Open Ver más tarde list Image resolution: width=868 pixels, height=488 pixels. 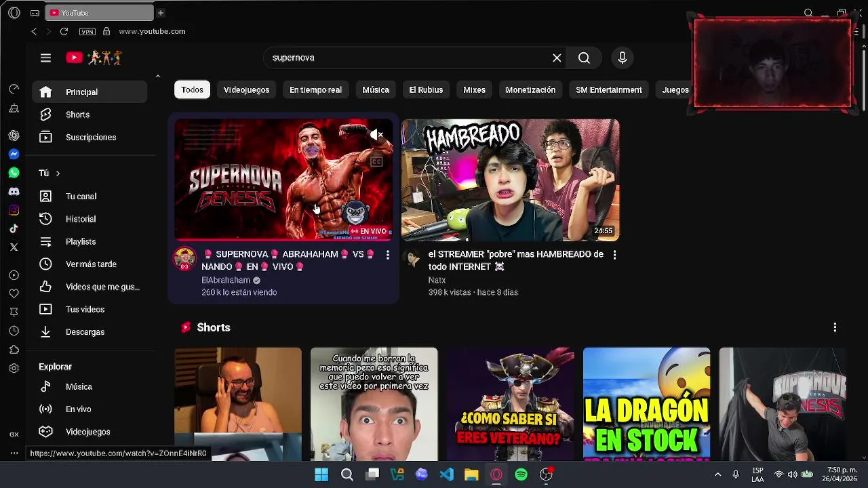(90, 264)
